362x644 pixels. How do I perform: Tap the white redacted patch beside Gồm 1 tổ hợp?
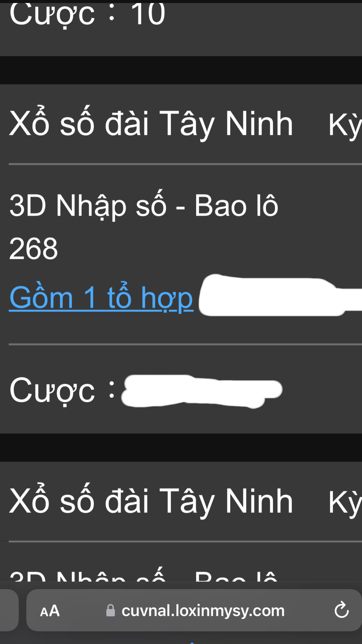coord(280,295)
